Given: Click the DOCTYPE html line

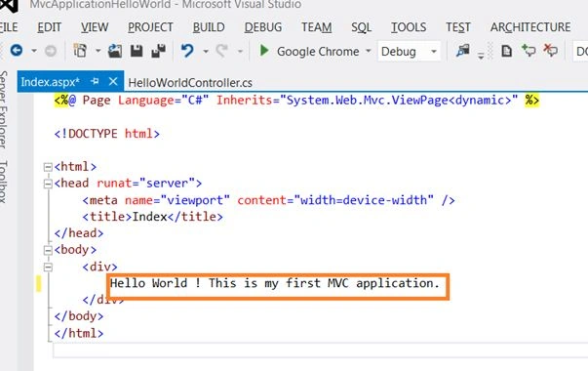Looking at the screenshot, I should 107,134.
